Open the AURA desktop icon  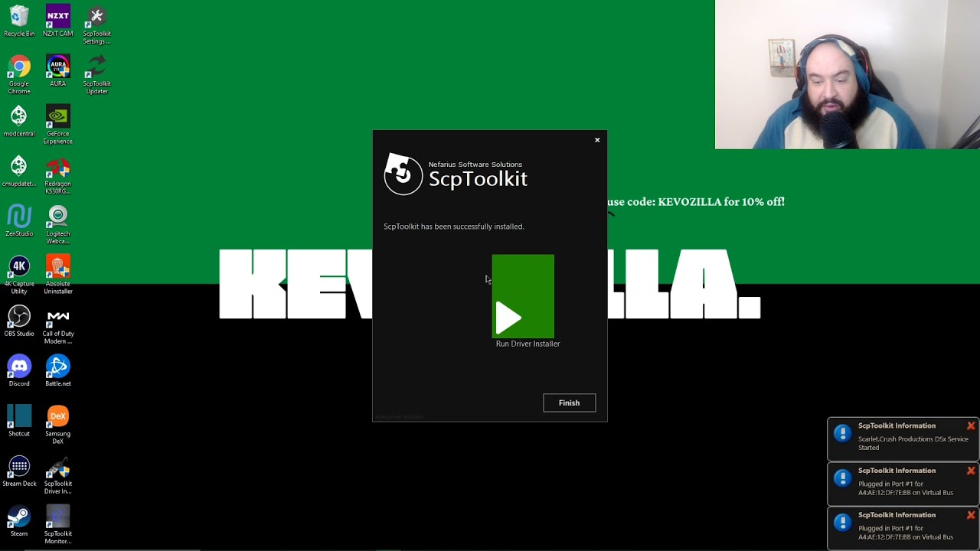pyautogui.click(x=58, y=71)
